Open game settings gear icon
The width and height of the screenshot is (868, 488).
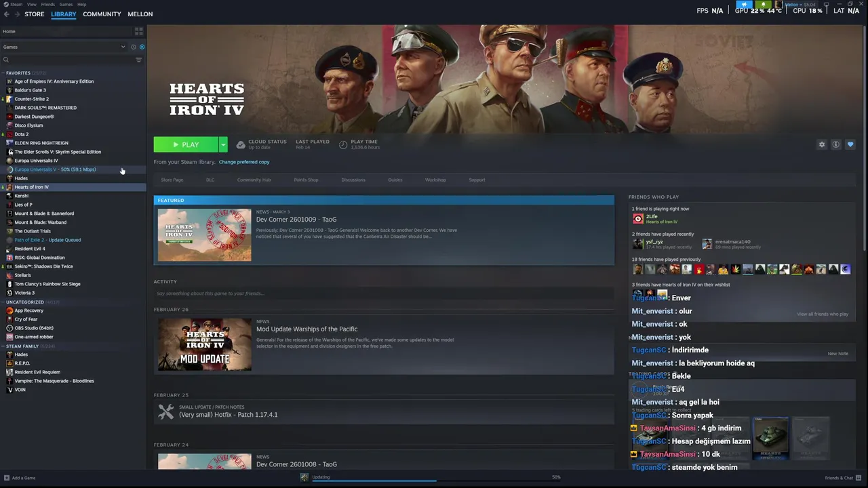822,144
